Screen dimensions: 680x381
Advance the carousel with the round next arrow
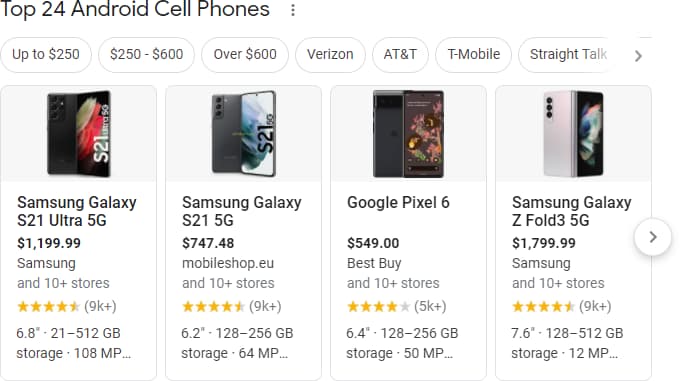[653, 237]
